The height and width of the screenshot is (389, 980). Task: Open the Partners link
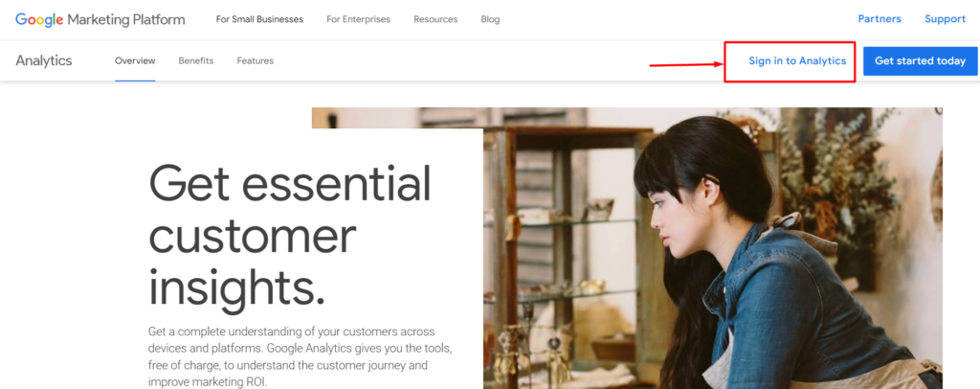(880, 19)
